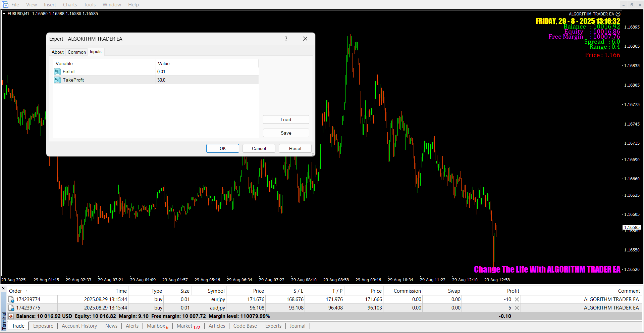Close the Terminal panel

click(x=3, y=288)
